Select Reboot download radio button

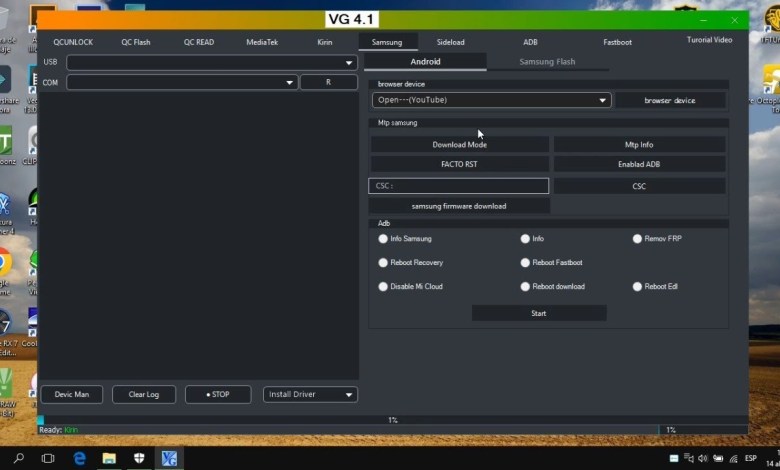(x=525, y=287)
